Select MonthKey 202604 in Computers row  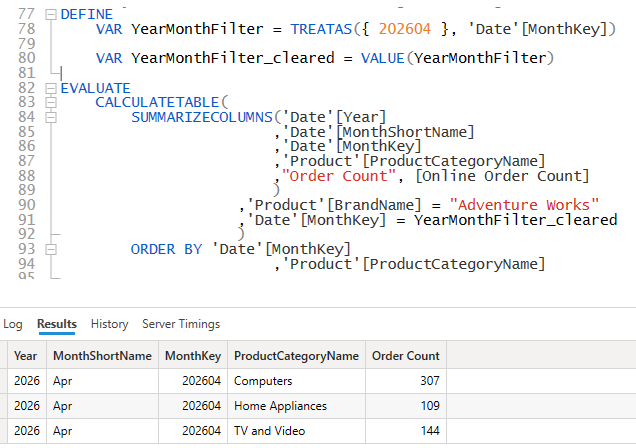coord(193,381)
